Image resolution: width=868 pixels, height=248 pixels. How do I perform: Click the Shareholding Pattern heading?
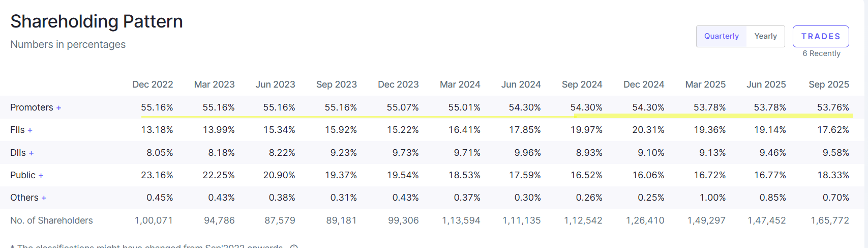[97, 21]
